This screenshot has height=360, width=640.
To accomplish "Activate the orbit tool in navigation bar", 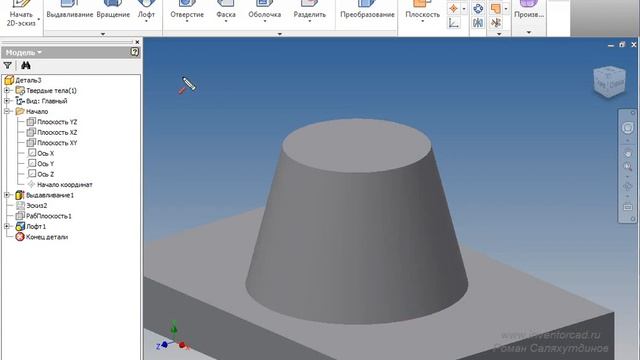I will (x=628, y=187).
